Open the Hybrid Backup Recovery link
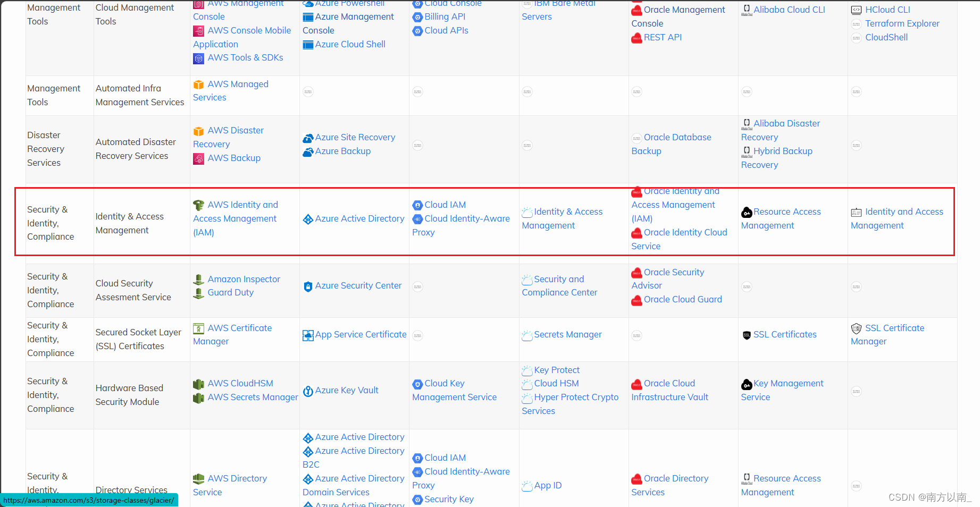Screen dimensions: 980x507 [x=777, y=158]
